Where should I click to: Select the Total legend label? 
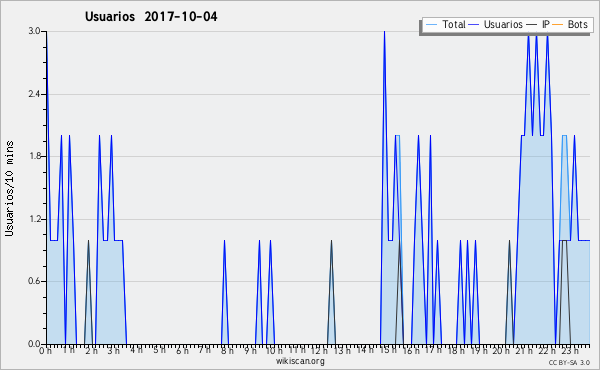tap(454, 24)
